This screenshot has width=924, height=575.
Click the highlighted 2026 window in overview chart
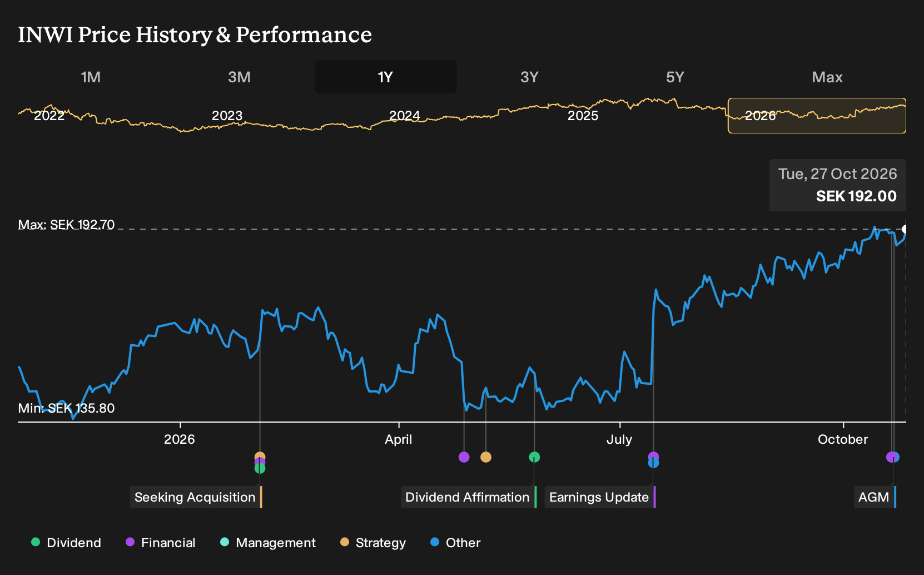(x=817, y=116)
